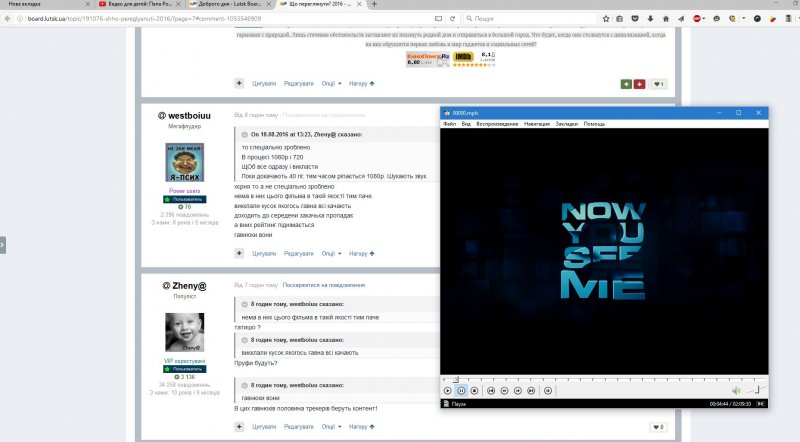Screen dimensions: 800x442
Task: Toggle multiquote plus on westboiuu's post
Action: click(x=239, y=253)
